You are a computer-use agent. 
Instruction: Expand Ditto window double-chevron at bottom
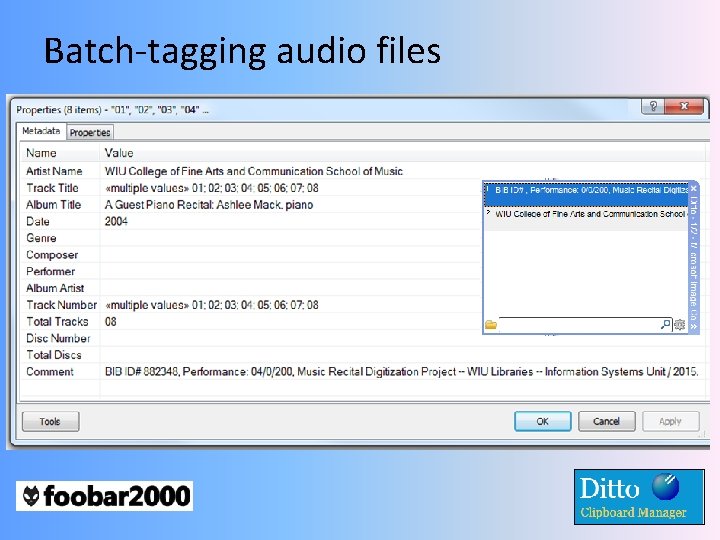(x=693, y=326)
